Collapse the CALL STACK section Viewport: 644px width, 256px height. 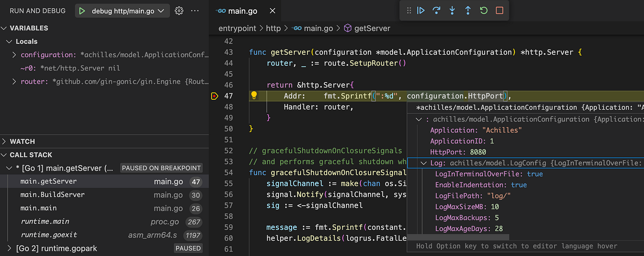coord(4,154)
